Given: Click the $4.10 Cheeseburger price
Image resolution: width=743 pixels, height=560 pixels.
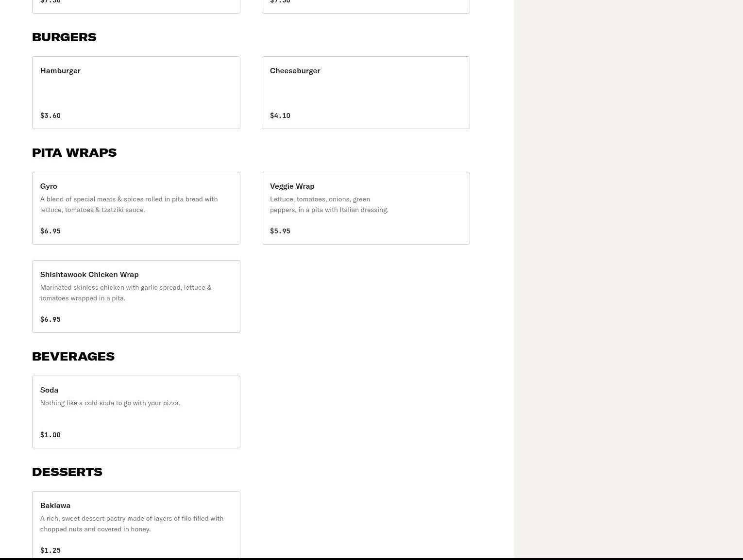Looking at the screenshot, I should pos(280,115).
